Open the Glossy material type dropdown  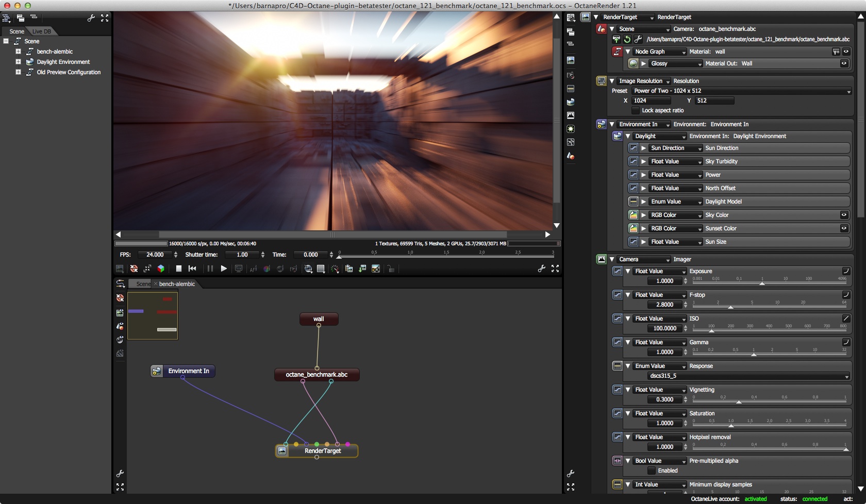pyautogui.click(x=675, y=63)
